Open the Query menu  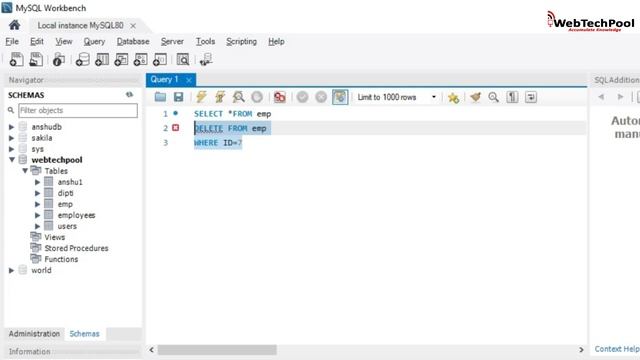click(94, 42)
